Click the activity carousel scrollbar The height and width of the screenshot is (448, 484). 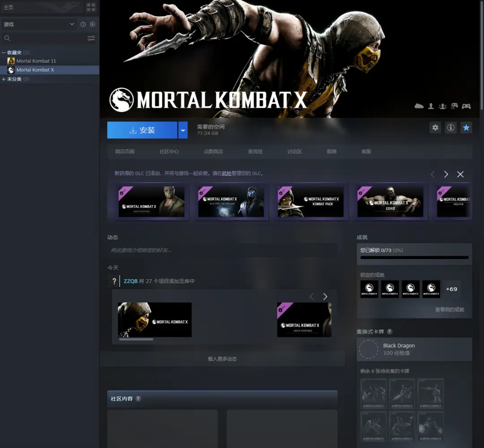[x=136, y=340]
